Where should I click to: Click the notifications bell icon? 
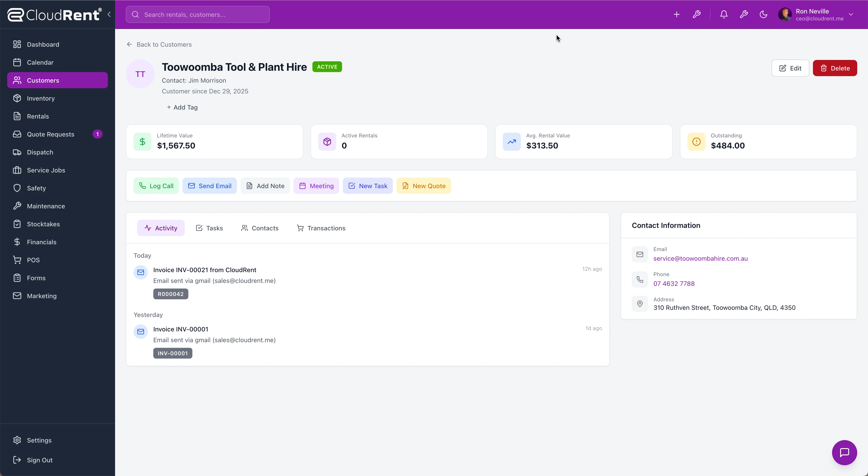pyautogui.click(x=723, y=14)
